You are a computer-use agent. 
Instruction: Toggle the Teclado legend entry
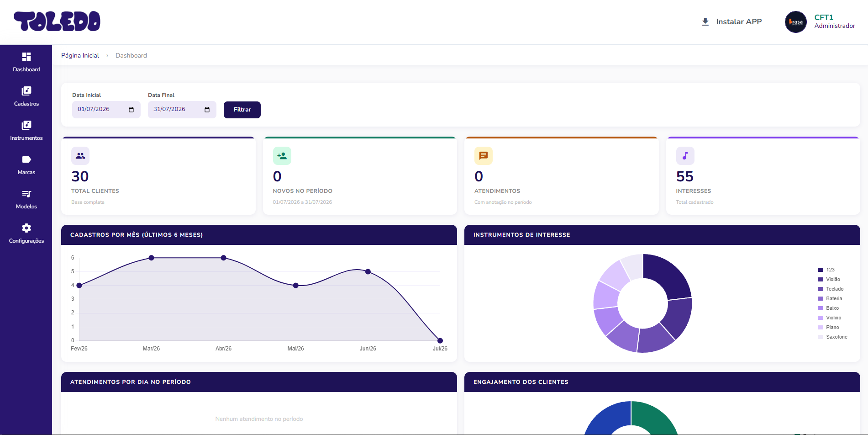pos(831,289)
